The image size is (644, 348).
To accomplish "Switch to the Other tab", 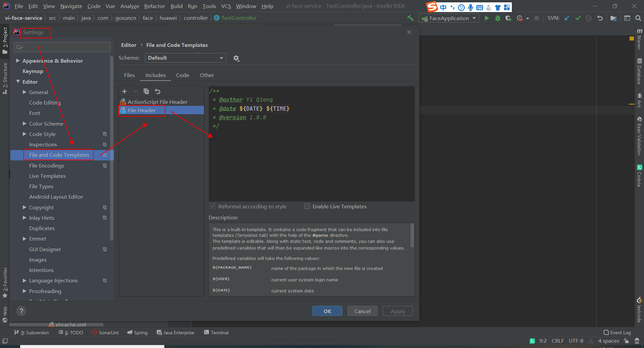I will point(207,75).
